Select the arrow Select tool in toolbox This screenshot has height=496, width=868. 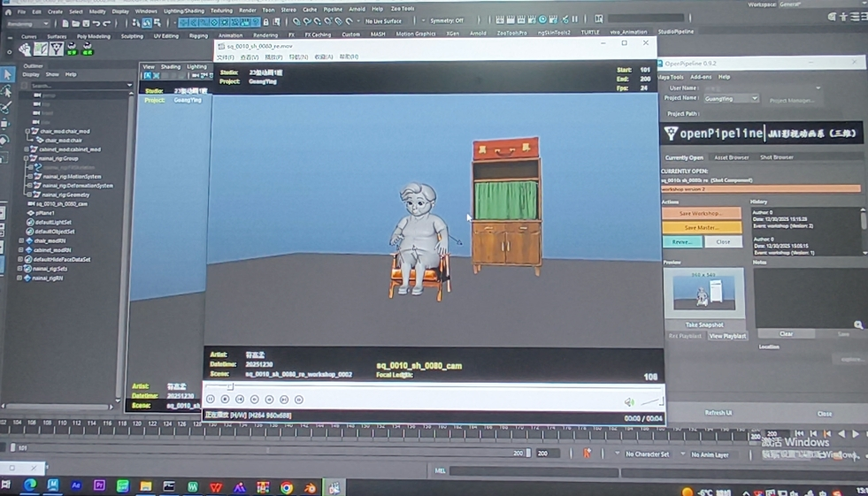click(x=7, y=74)
